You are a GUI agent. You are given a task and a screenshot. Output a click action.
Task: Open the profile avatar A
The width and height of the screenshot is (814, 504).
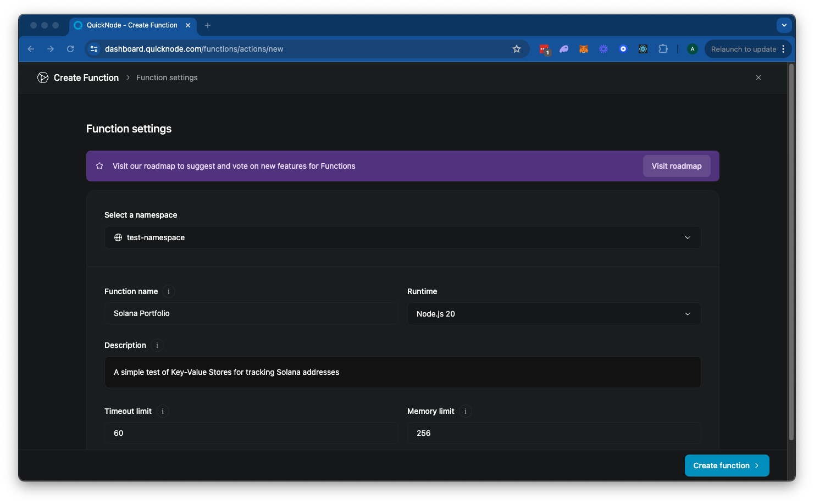tap(693, 49)
